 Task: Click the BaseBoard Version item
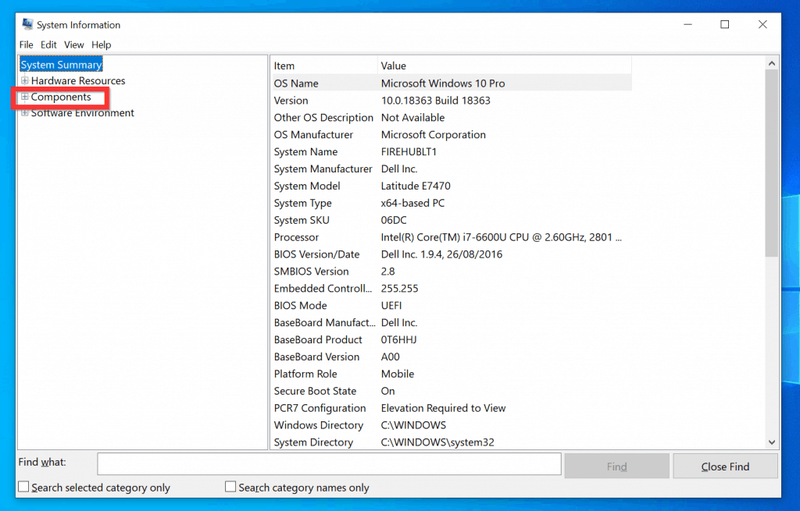317,357
